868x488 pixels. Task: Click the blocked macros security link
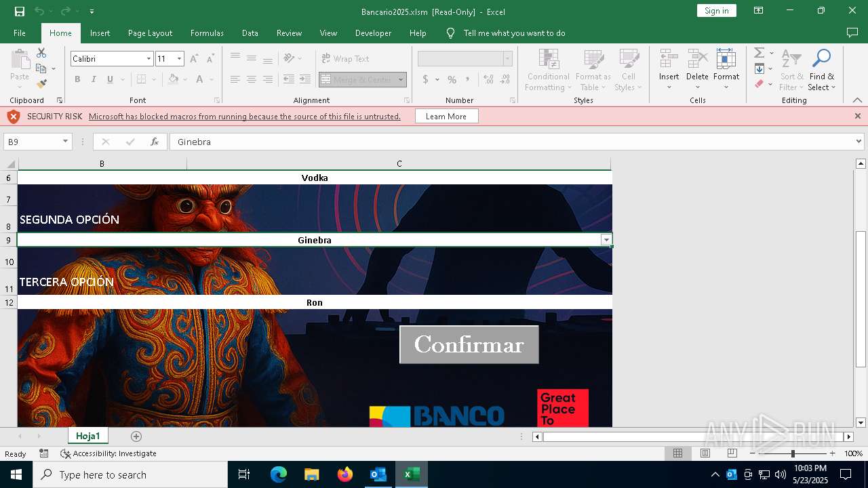click(x=245, y=117)
